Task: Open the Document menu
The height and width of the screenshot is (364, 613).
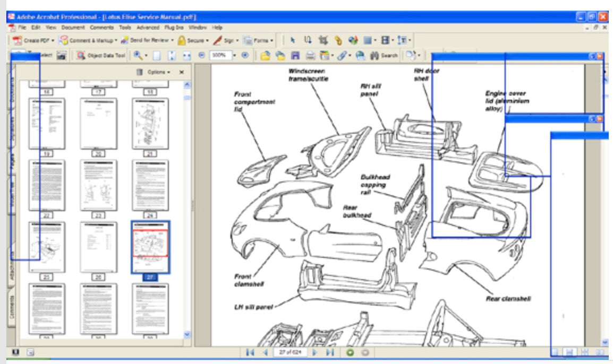Action: (x=73, y=27)
